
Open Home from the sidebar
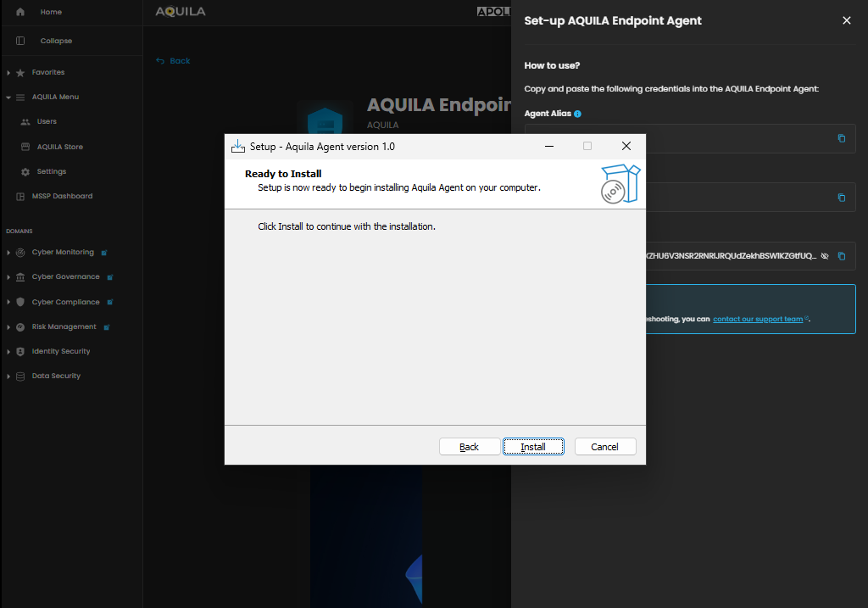click(50, 13)
